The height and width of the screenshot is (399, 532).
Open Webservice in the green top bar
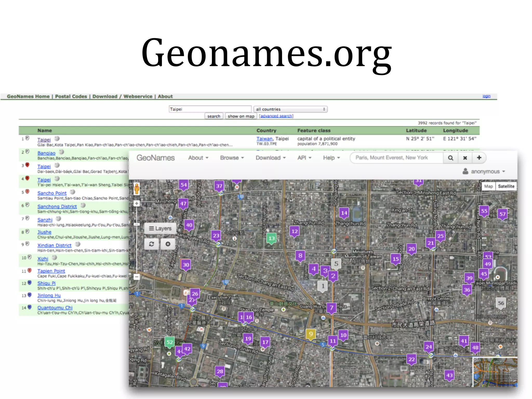(x=138, y=96)
